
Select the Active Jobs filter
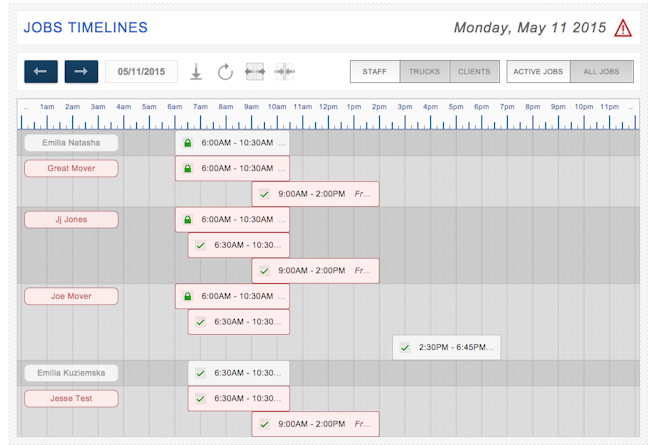(x=538, y=71)
